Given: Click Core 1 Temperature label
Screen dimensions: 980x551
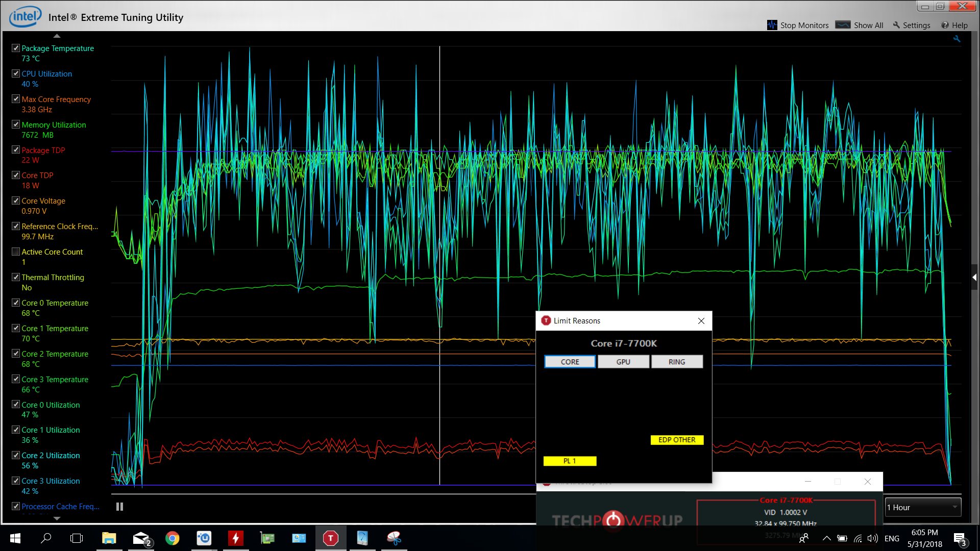Looking at the screenshot, I should (x=55, y=329).
